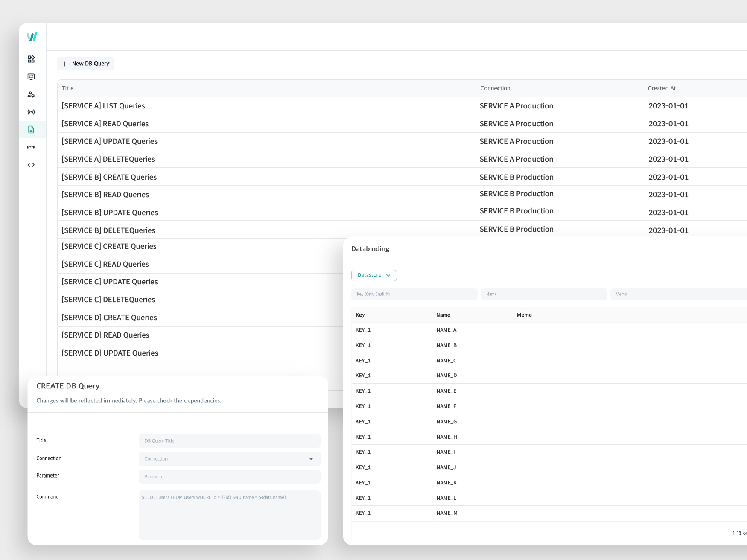
Task: Click the Connection dropdown arrow
Action: tap(311, 459)
